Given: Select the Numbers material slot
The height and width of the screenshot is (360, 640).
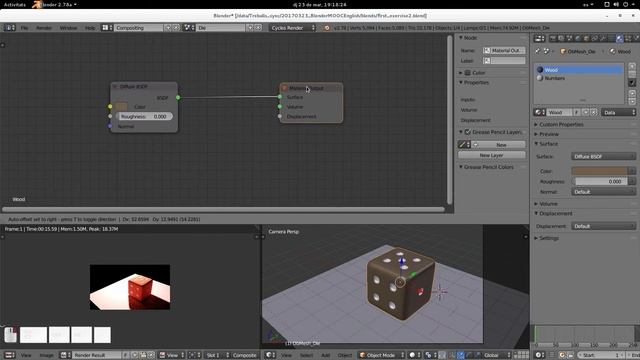Looking at the screenshot, I should tap(579, 78).
